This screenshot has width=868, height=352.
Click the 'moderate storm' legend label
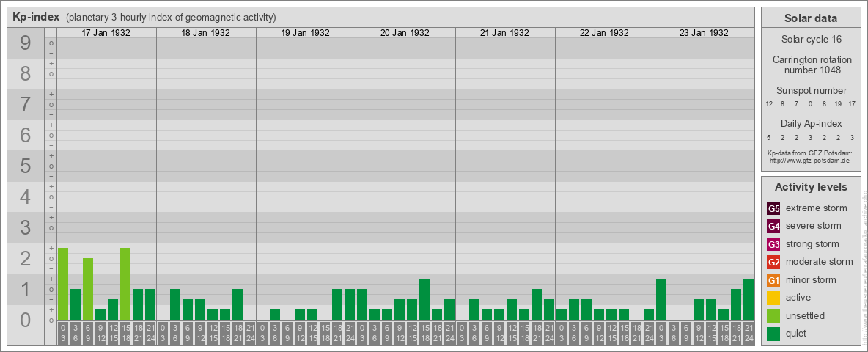tap(820, 262)
